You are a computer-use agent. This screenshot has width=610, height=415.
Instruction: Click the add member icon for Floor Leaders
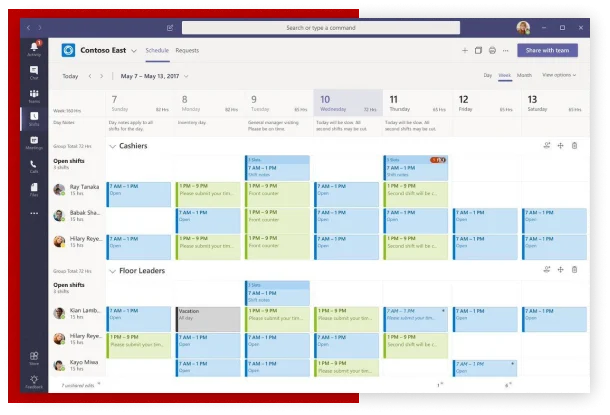(x=547, y=269)
